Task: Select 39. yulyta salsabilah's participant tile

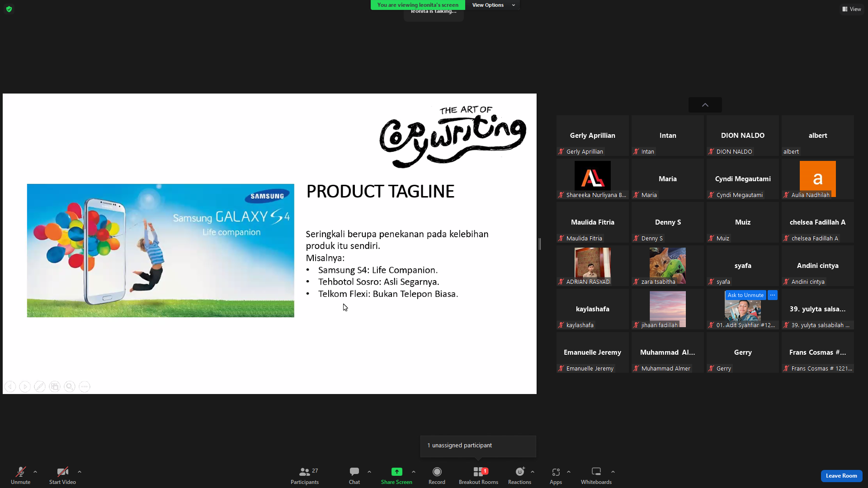Action: pos(818,309)
